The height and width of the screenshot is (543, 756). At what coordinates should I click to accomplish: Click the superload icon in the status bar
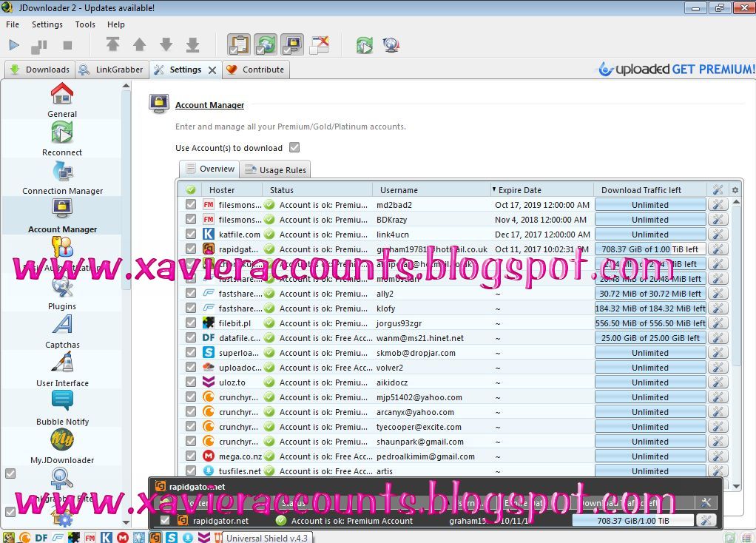coord(172,537)
